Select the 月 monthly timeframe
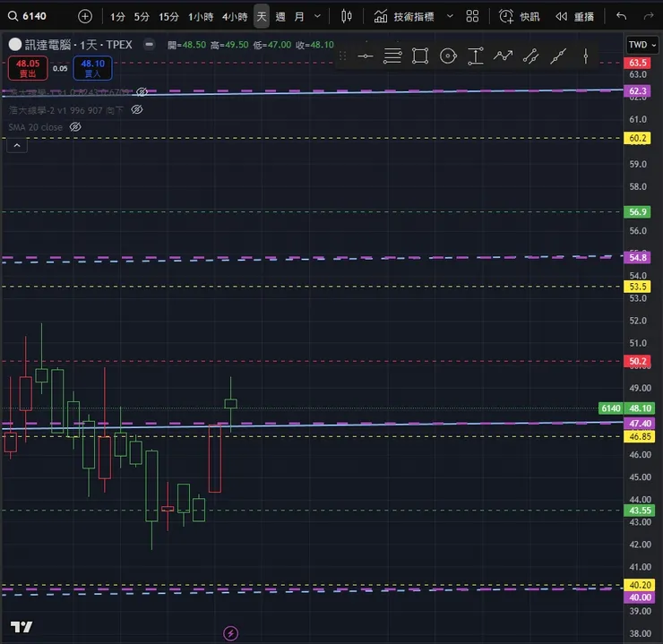Screen dimensions: 663x644 (x=299, y=16)
